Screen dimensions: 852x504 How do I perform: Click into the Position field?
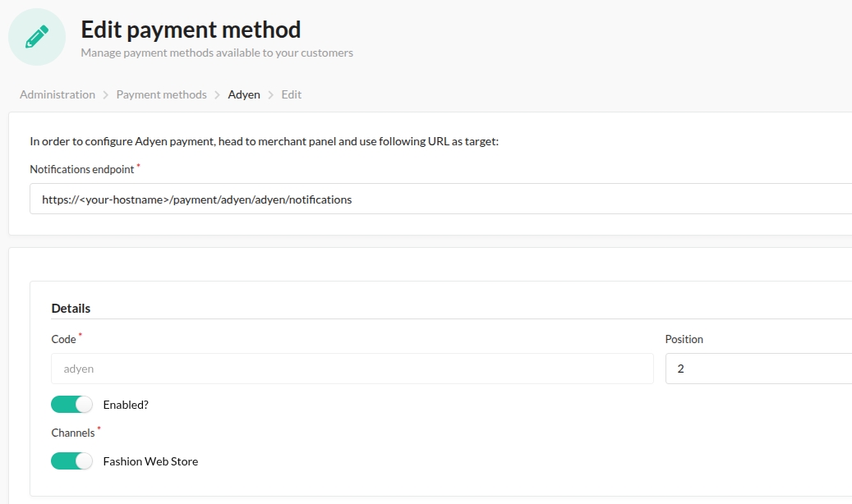(x=758, y=369)
